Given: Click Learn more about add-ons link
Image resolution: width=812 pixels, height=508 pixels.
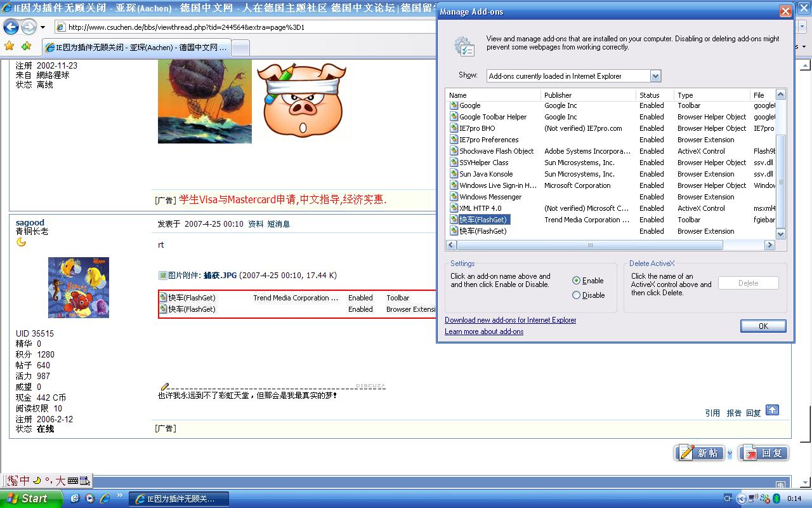Looking at the screenshot, I should tap(484, 331).
